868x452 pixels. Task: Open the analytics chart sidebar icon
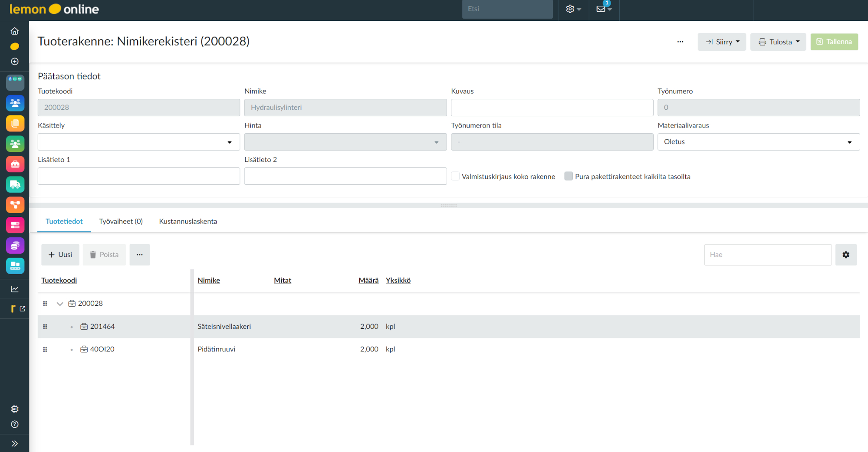(x=15, y=289)
